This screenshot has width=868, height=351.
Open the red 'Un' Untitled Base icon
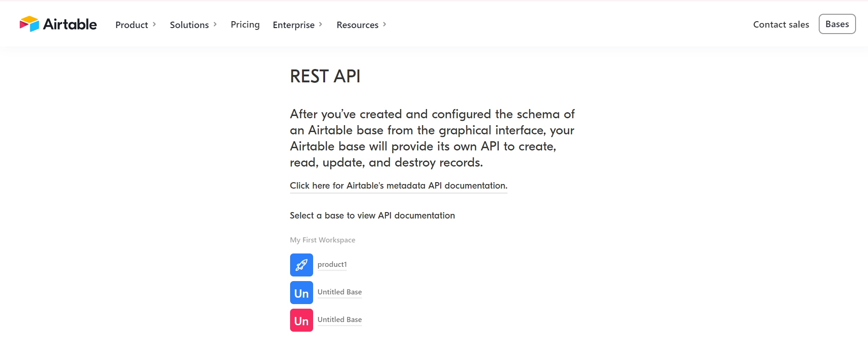tap(301, 320)
